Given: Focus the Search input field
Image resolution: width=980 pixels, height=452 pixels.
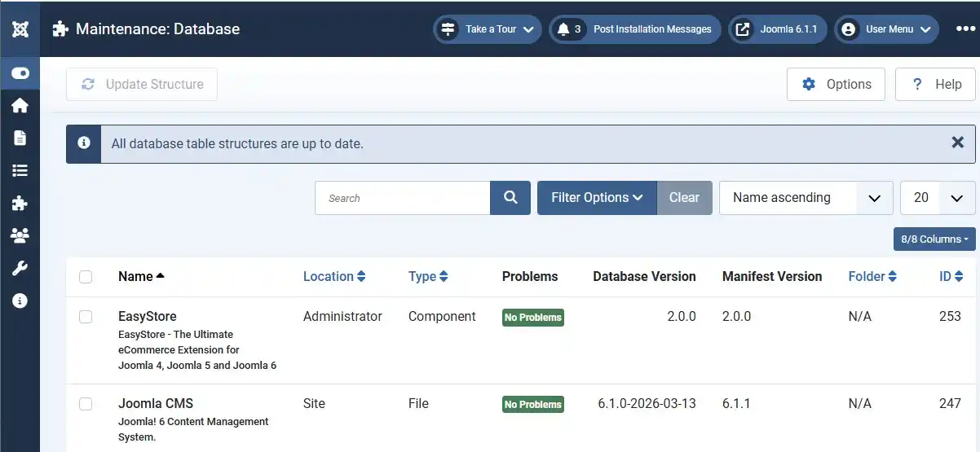Looking at the screenshot, I should 403,198.
